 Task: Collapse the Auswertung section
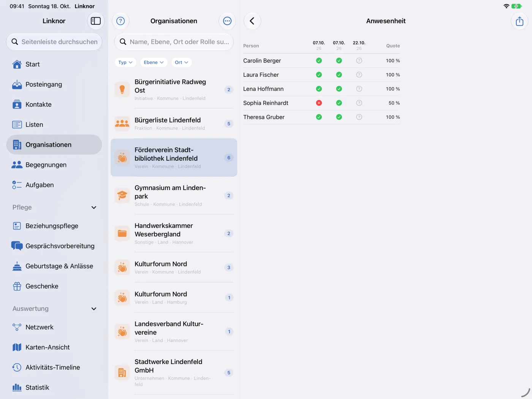[94, 309]
